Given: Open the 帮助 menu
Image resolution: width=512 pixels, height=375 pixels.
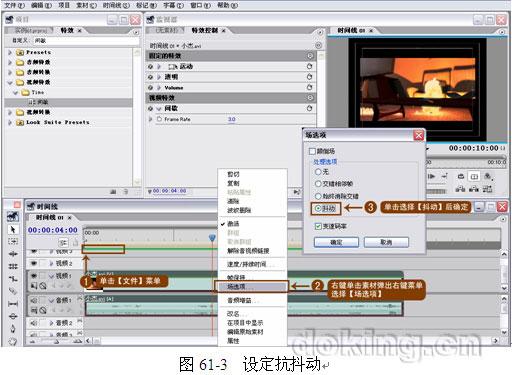Looking at the screenshot, I should (228, 5).
